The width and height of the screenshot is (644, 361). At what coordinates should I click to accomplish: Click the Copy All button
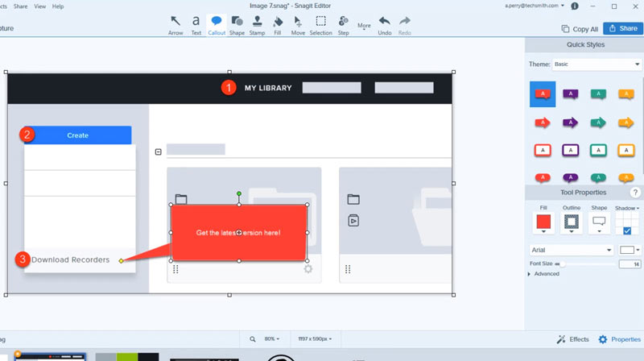click(580, 28)
